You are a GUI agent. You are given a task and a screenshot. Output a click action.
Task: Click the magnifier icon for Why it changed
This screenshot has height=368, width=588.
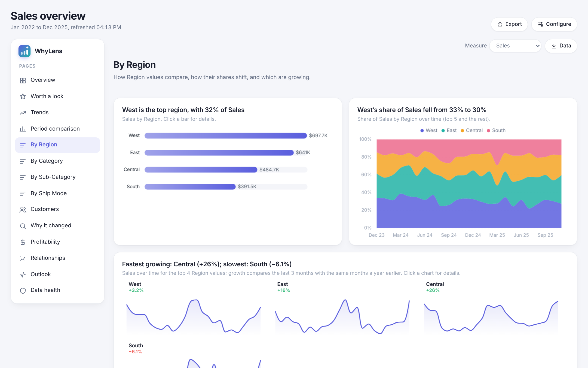tap(23, 226)
